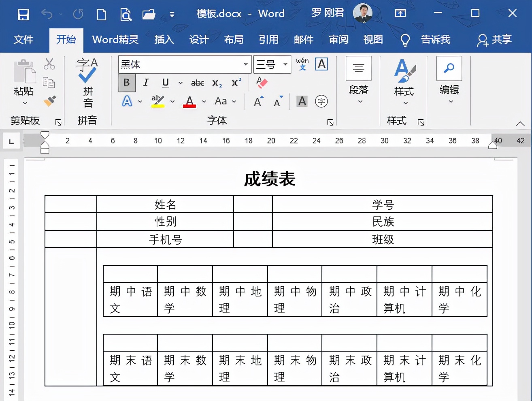Click the right indent marker on ruler

pos(493,145)
